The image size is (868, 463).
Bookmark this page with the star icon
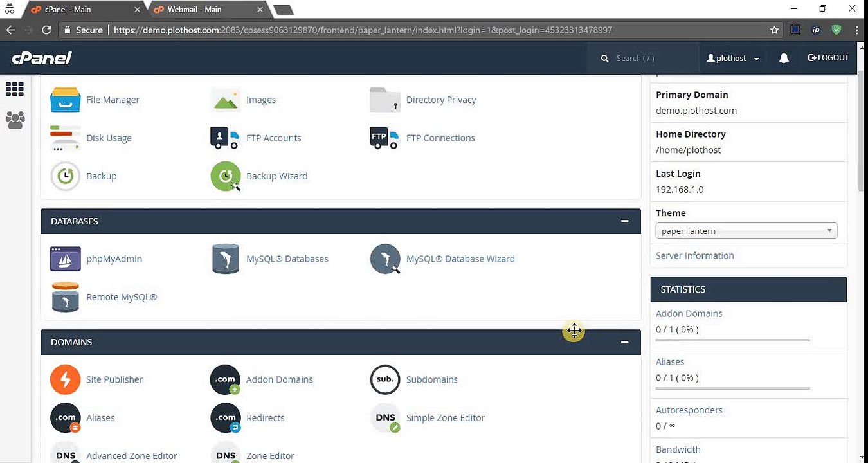(x=775, y=30)
